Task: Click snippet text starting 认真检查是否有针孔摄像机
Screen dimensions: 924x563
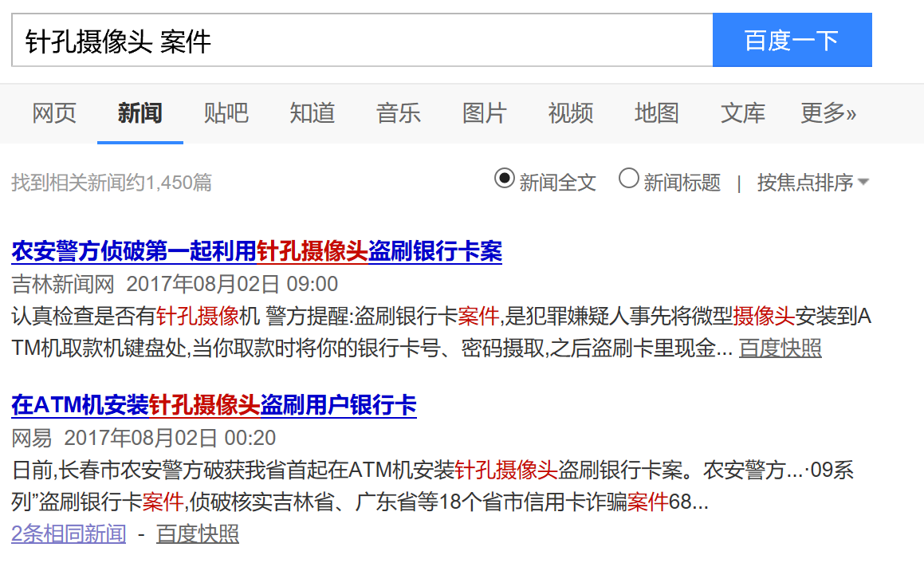Action: pyautogui.click(x=442, y=332)
